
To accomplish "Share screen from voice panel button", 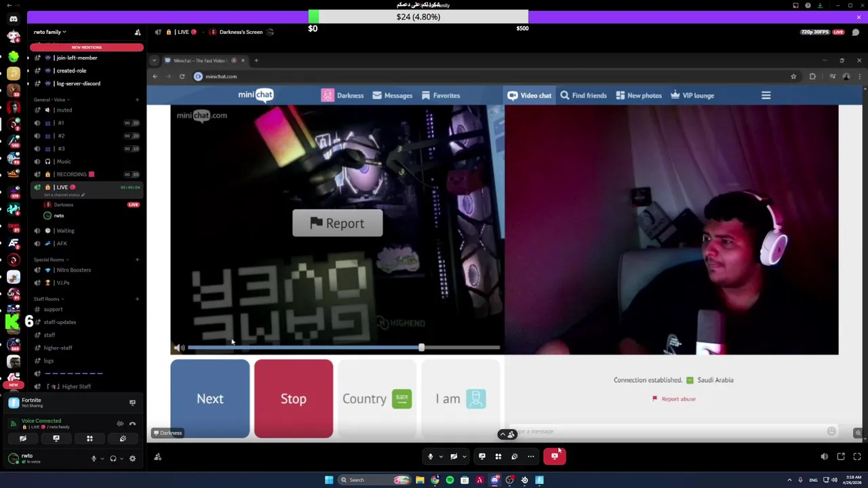I will [x=56, y=439].
